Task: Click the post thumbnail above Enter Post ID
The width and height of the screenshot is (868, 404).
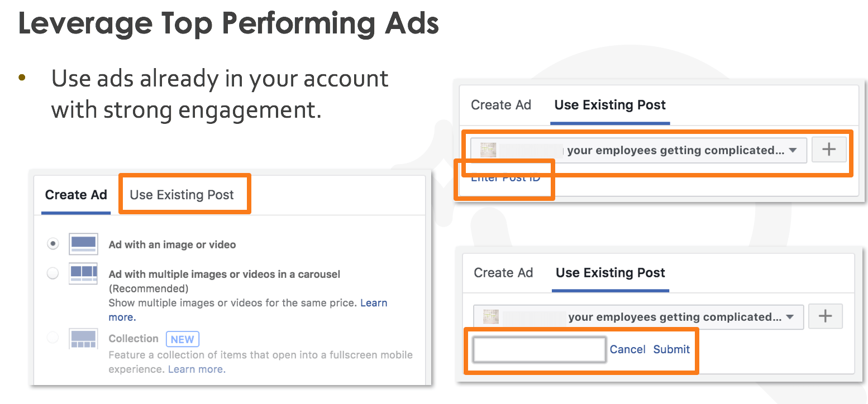Action: coord(489,150)
